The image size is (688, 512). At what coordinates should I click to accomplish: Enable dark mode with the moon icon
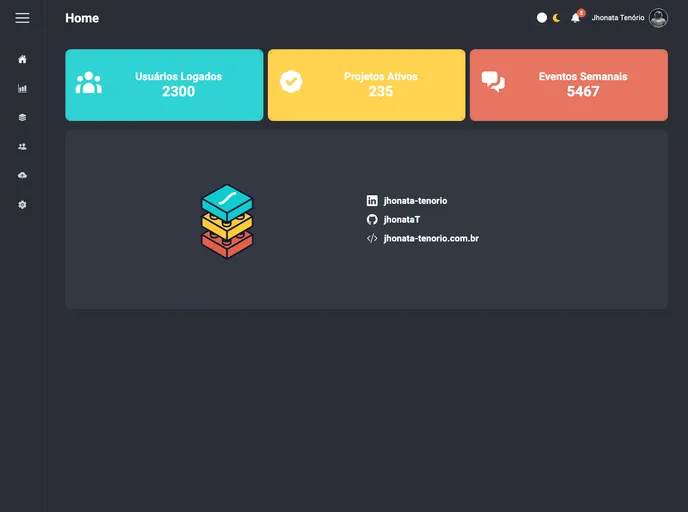pyautogui.click(x=557, y=18)
